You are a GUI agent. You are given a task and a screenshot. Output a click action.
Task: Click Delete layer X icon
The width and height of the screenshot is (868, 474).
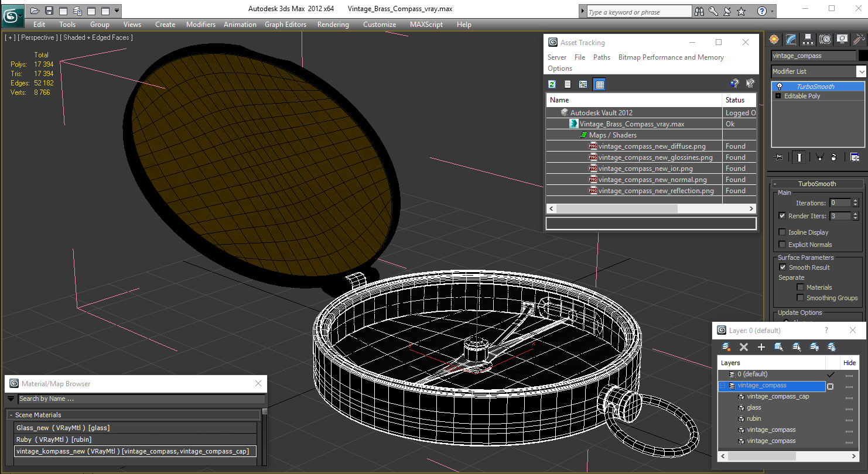[x=744, y=347]
